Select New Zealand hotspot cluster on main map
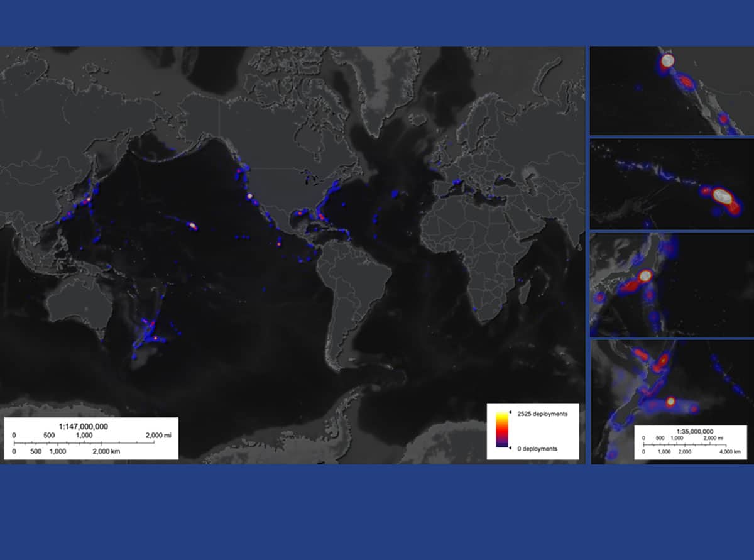Viewport: 754px width, 560px height. click(154, 338)
